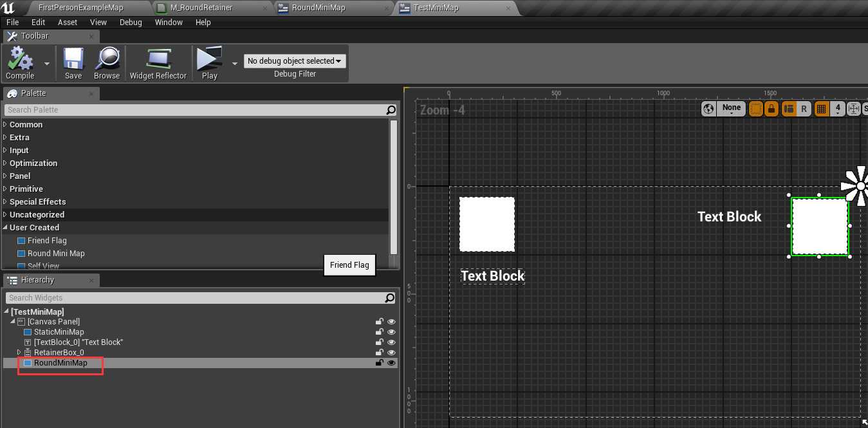This screenshot has width=868, height=428.
Task: Open the File menu
Action: click(12, 23)
